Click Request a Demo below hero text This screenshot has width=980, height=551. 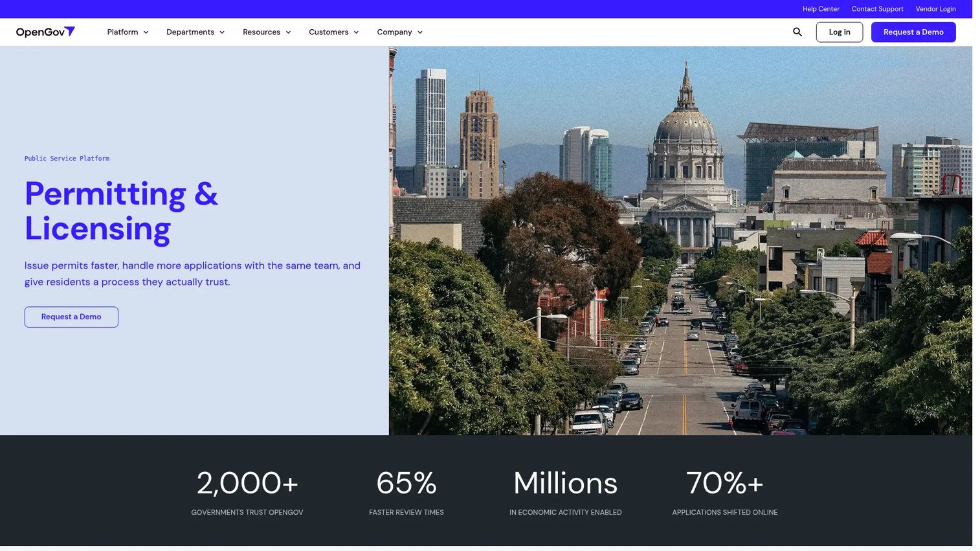click(71, 317)
